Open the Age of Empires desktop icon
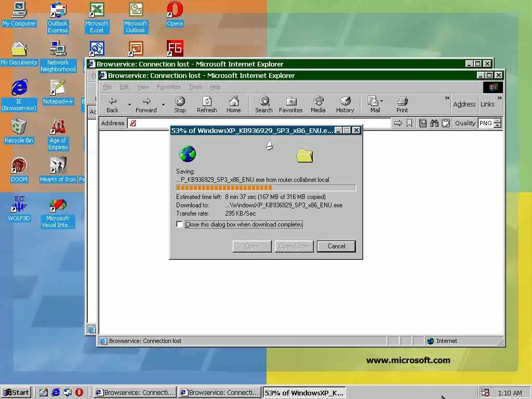This screenshot has height=399, width=532. 58,135
